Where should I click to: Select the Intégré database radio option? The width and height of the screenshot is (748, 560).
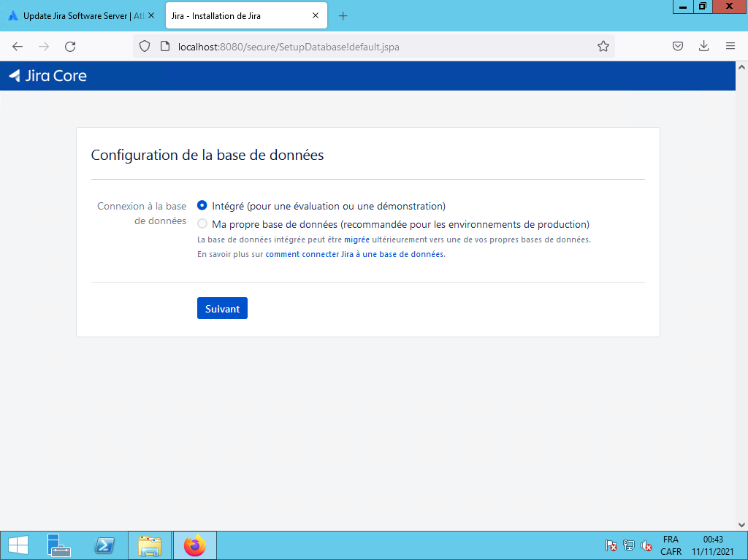(x=202, y=206)
